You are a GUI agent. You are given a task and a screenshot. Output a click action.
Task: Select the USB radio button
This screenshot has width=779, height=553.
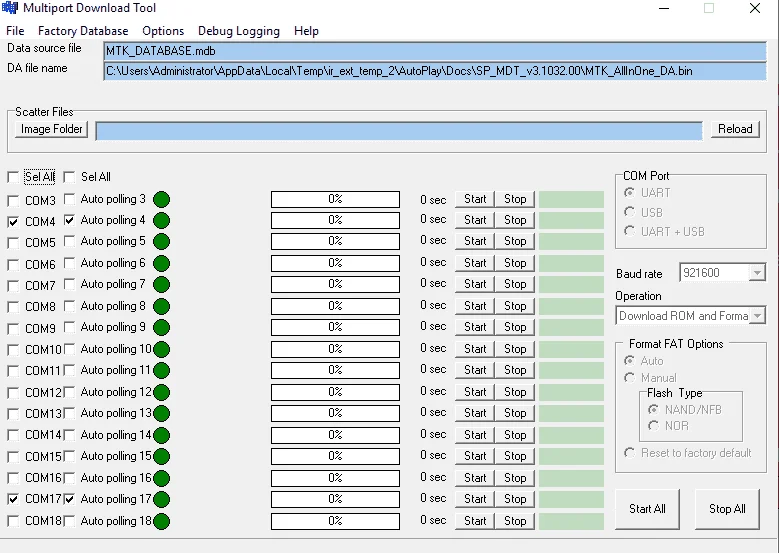[629, 212]
